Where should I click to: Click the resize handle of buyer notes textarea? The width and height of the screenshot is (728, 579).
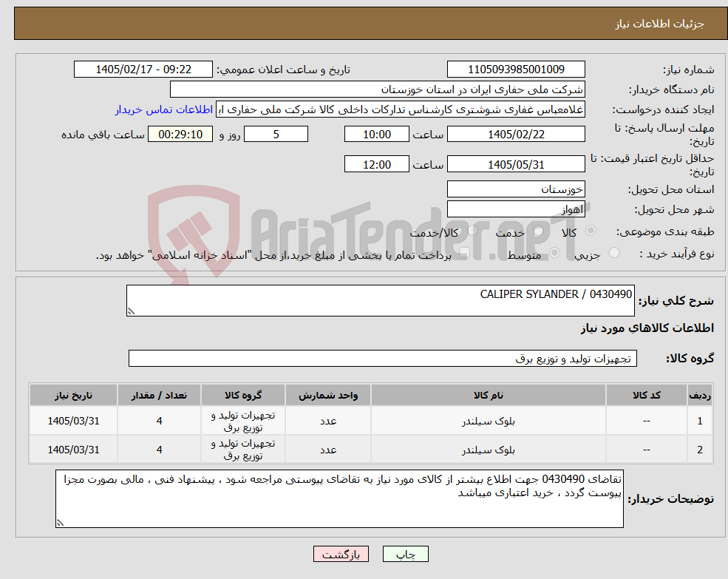tap(60, 524)
